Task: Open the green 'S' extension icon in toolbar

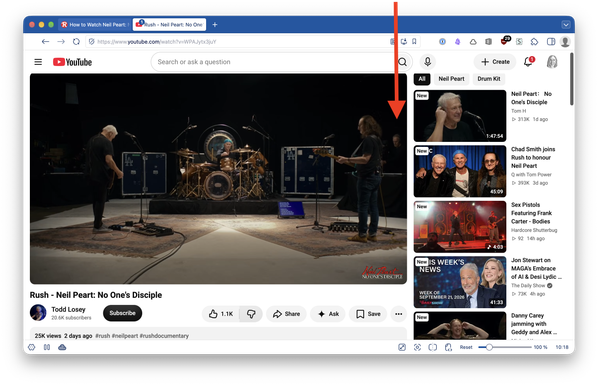Action: 519,42
